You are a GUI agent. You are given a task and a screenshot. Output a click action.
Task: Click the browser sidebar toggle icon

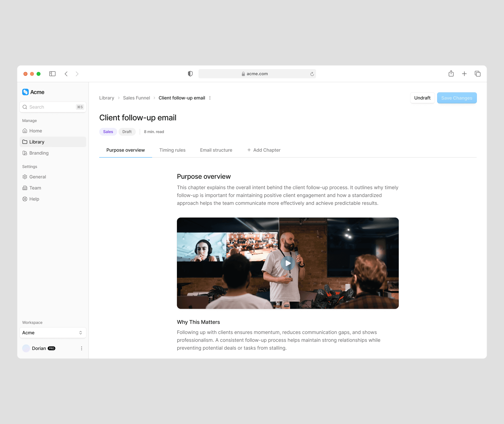(52, 74)
